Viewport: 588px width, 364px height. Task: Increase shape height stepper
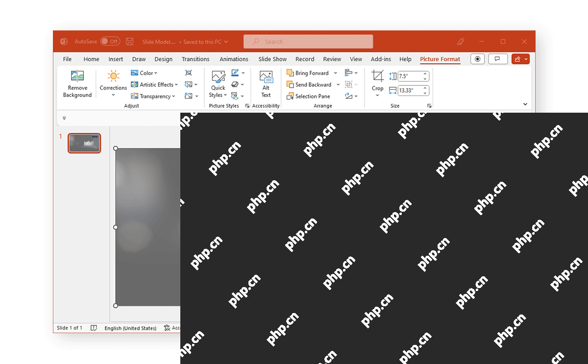pos(425,74)
